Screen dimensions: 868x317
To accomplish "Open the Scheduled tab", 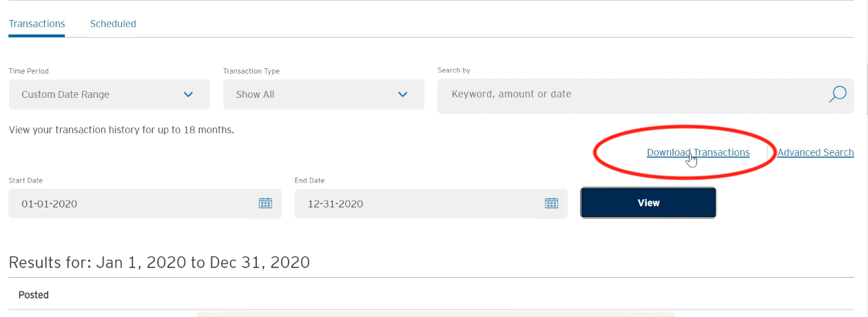I will pos(113,23).
